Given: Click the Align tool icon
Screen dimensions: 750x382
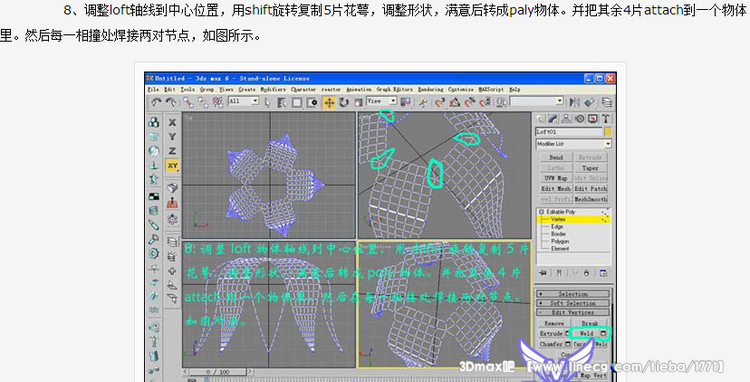Looking at the screenshot, I should 589,102.
